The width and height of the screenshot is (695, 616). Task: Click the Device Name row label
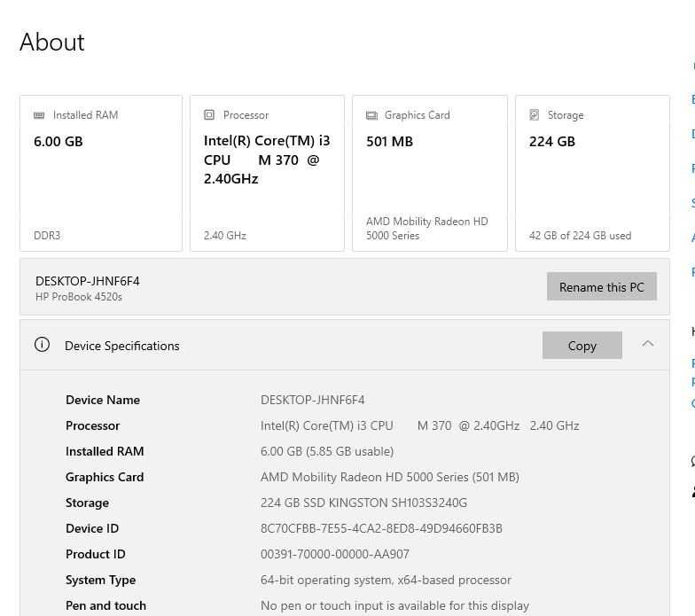click(103, 400)
